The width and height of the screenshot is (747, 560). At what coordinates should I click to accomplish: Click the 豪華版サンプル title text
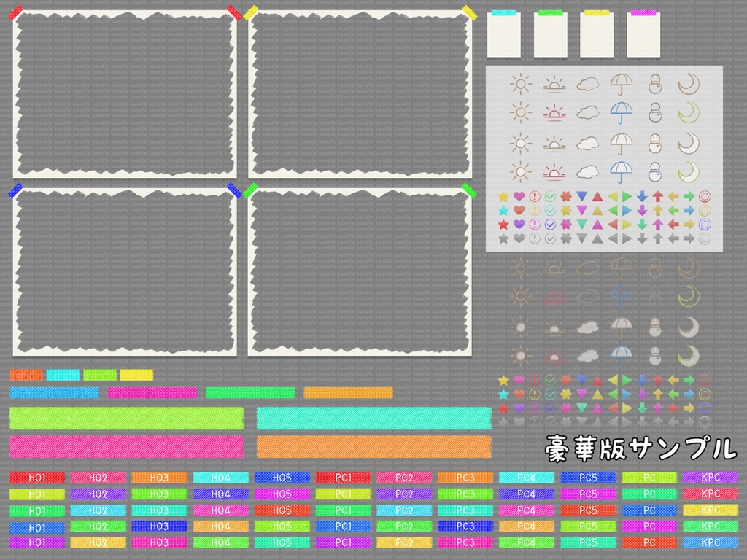pyautogui.click(x=640, y=448)
